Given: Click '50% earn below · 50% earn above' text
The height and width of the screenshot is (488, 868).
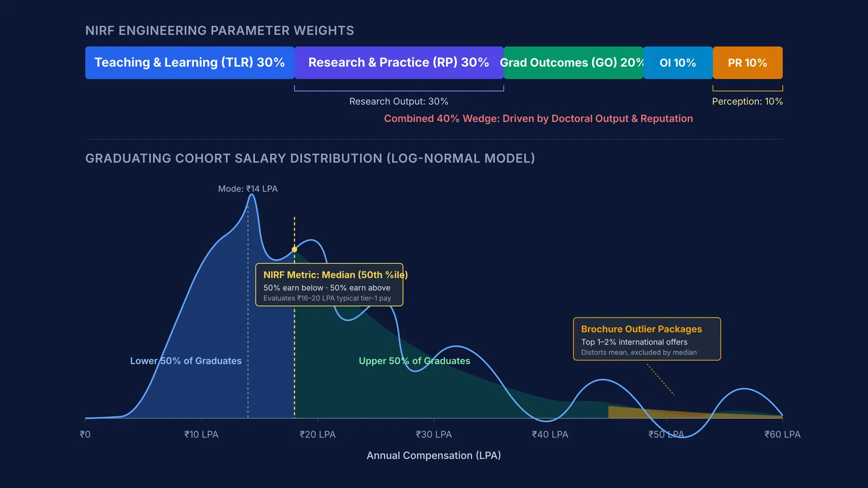Looking at the screenshot, I should 327,288.
